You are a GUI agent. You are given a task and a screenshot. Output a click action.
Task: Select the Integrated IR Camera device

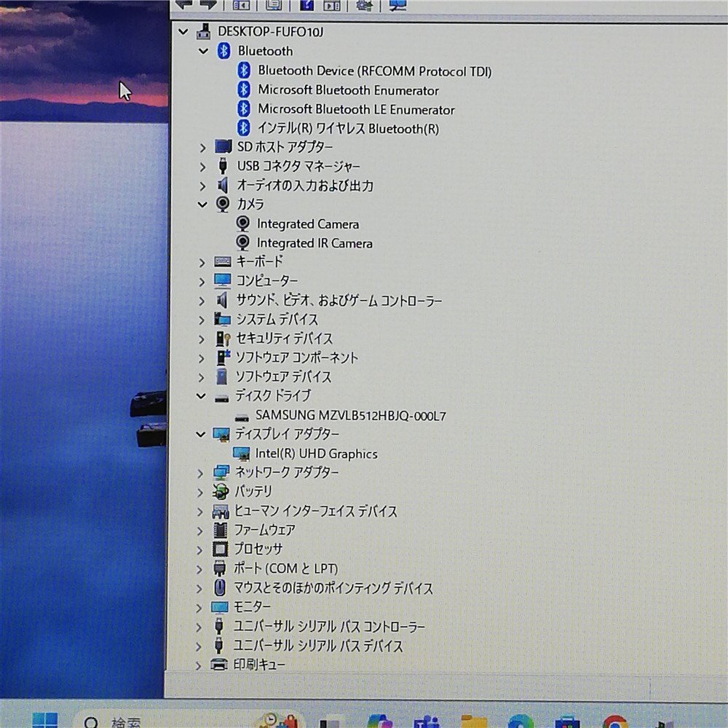[314, 243]
